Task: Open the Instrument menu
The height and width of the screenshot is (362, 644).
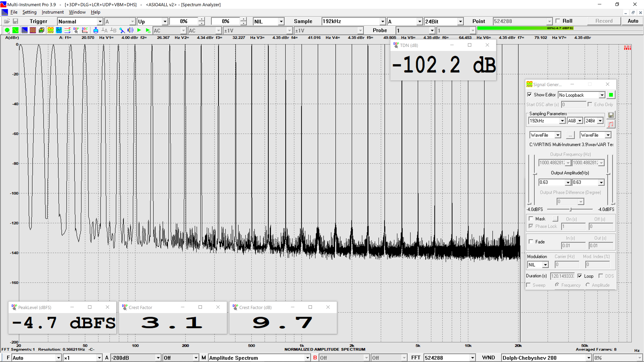Action: [x=53, y=12]
